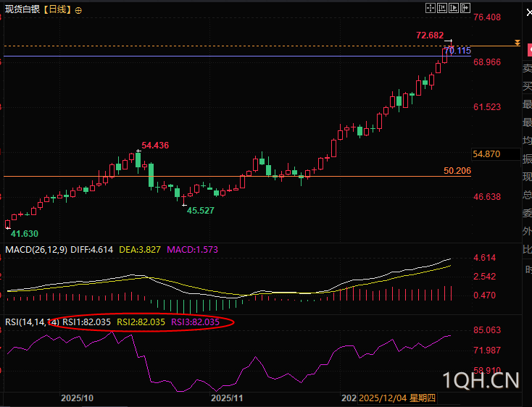Select the blue horizontal line labeled 70.115
Image resolution: width=532 pixels, height=407 pixels.
[x=238, y=56]
